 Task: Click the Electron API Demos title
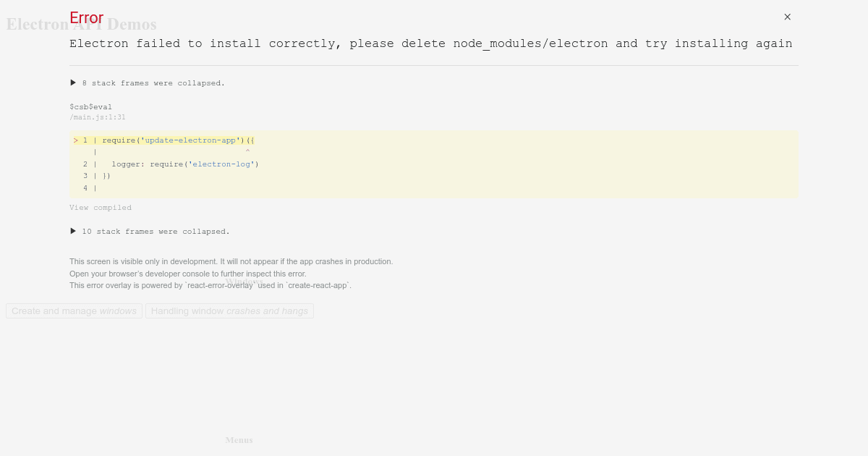pyautogui.click(x=81, y=24)
